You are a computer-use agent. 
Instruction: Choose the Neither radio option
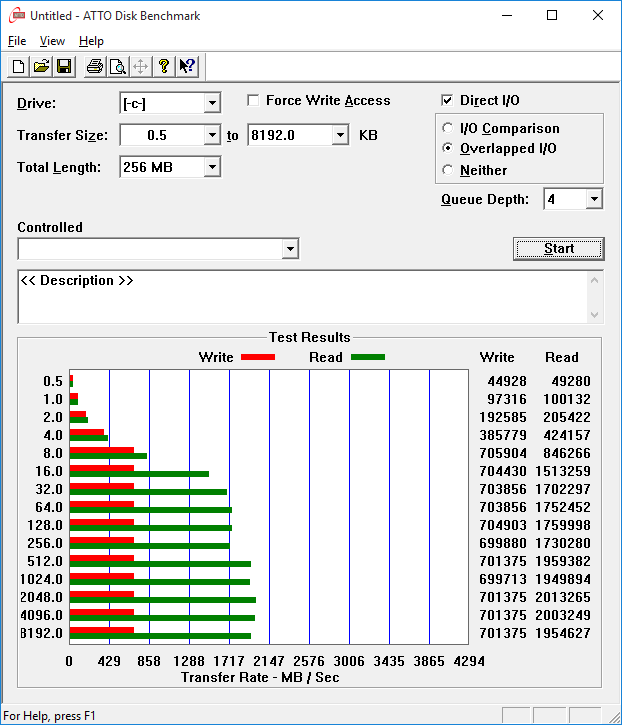click(x=447, y=170)
